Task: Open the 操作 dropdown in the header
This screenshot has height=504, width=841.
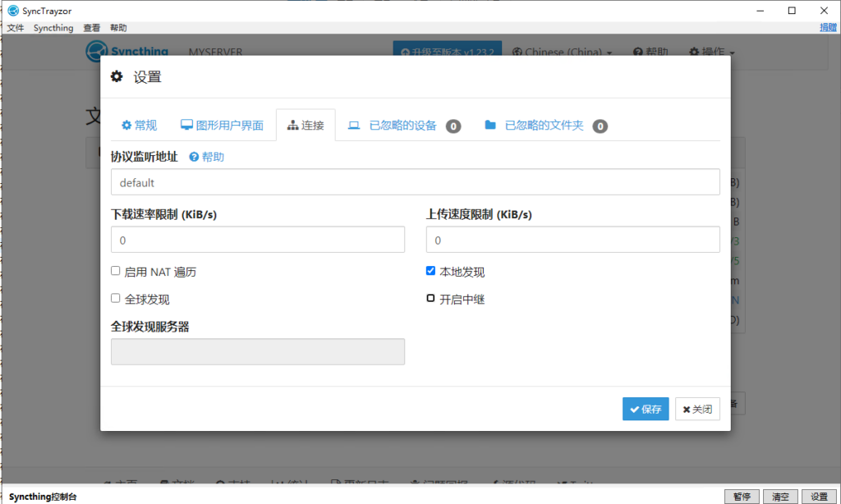Action: click(712, 52)
